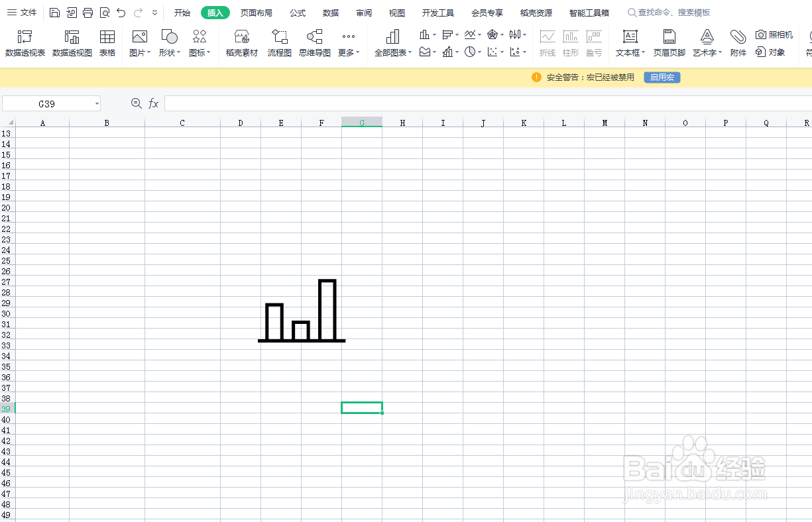Open 稻壳素材 materials

click(242, 43)
